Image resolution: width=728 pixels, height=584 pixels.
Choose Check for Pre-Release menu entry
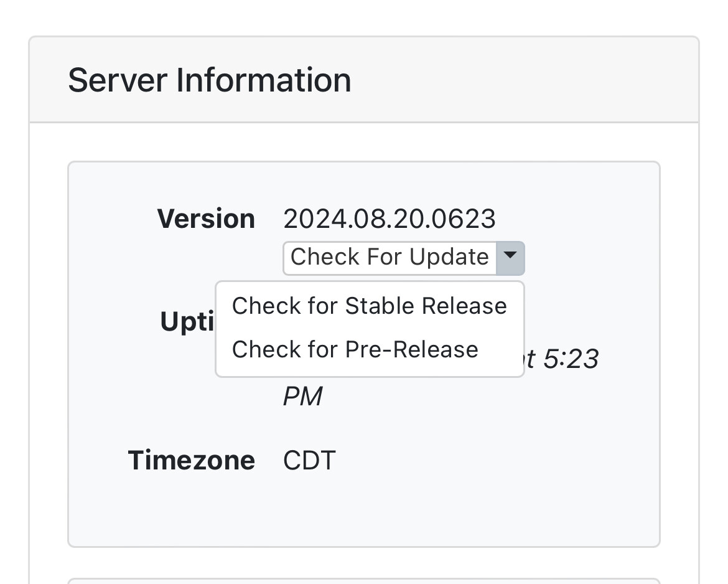(355, 350)
